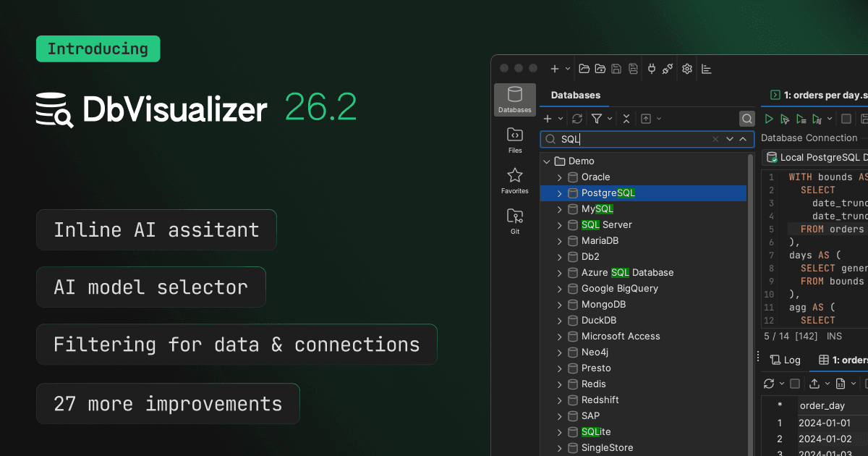Select Redshift connection
Image resolution: width=868 pixels, height=456 pixels.
(x=600, y=400)
